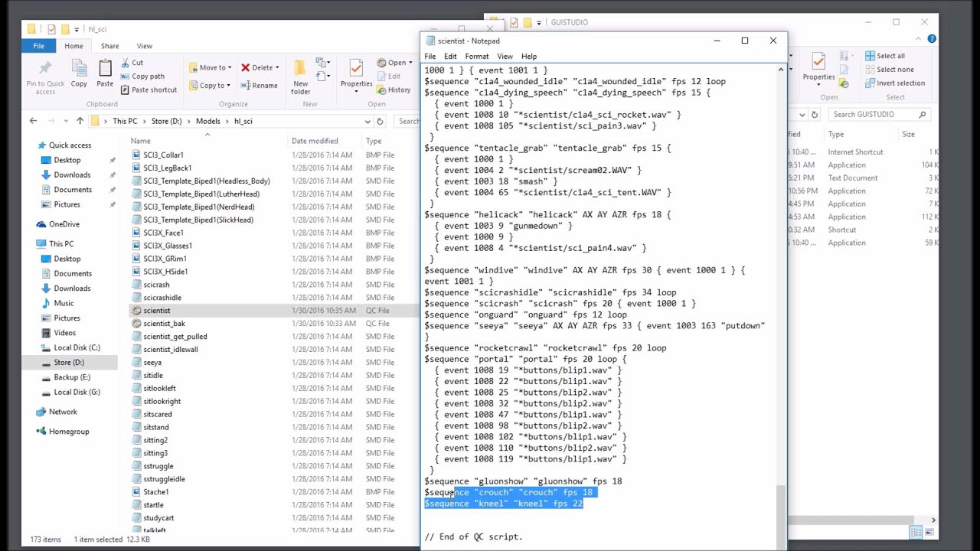Screen dimensions: 980x551
Task: Click Pin to Quick access icon
Action: [45, 69]
